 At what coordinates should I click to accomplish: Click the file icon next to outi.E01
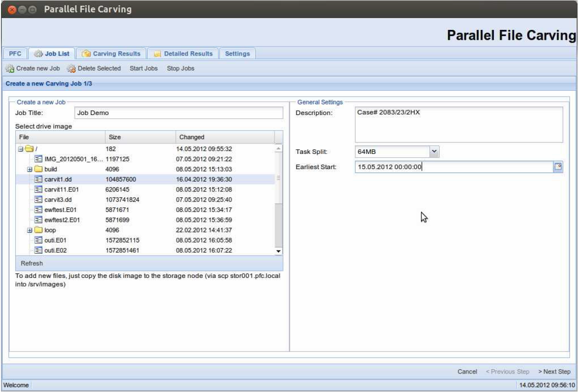click(x=39, y=240)
